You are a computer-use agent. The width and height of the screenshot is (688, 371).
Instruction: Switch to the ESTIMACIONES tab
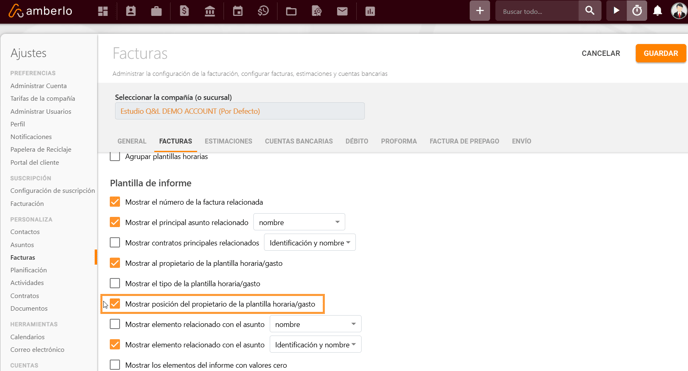[228, 141]
